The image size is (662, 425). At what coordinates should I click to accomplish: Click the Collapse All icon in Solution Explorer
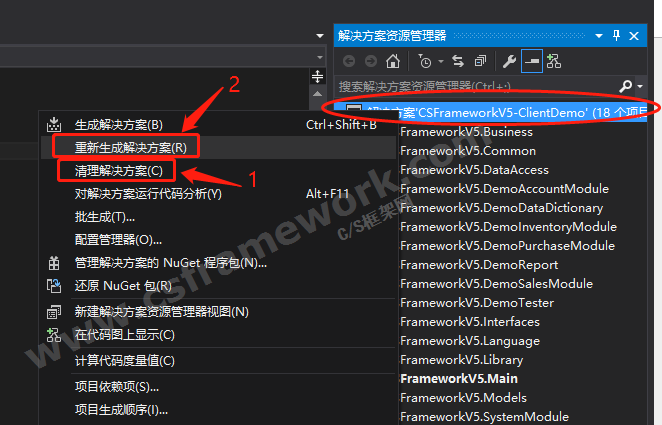480,61
